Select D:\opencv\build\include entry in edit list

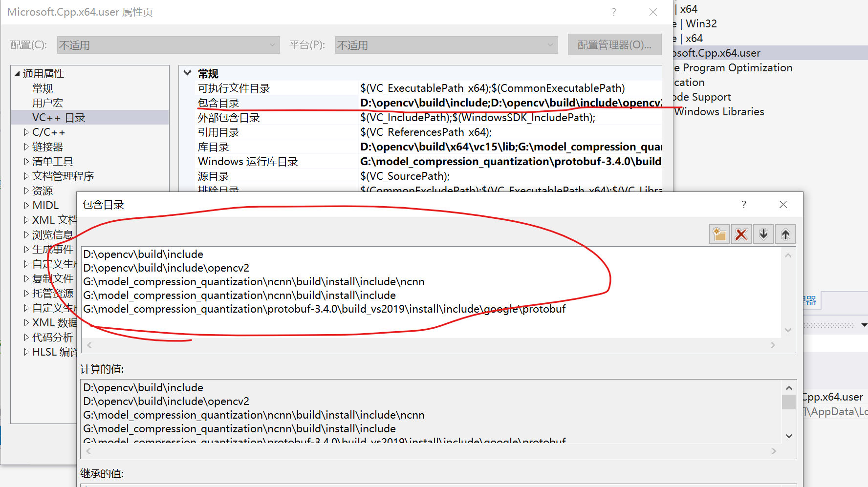pyautogui.click(x=143, y=254)
